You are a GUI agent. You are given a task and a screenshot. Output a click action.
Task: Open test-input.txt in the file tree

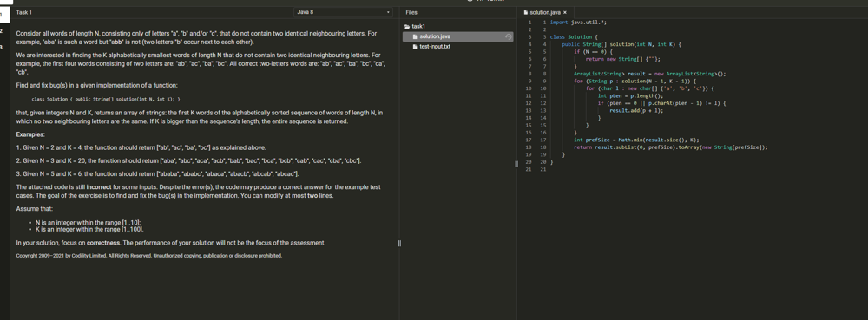pos(435,47)
